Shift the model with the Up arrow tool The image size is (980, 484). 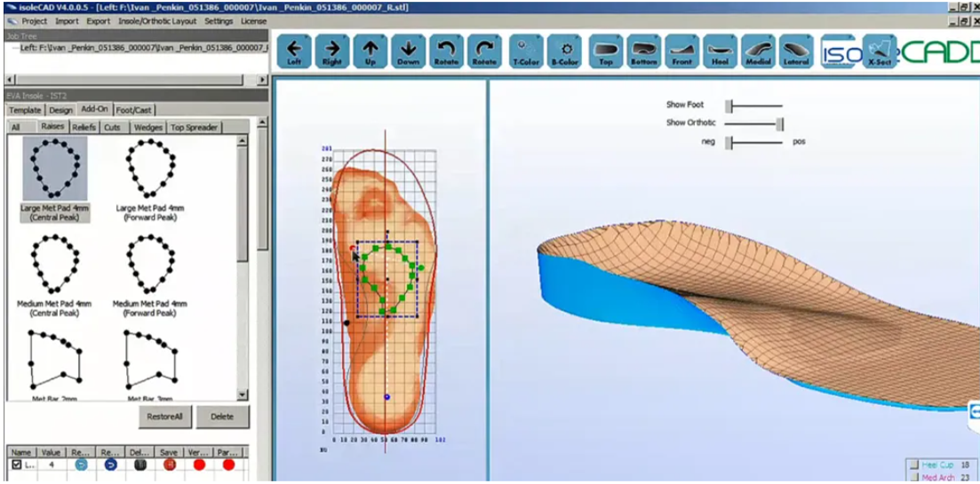point(370,52)
